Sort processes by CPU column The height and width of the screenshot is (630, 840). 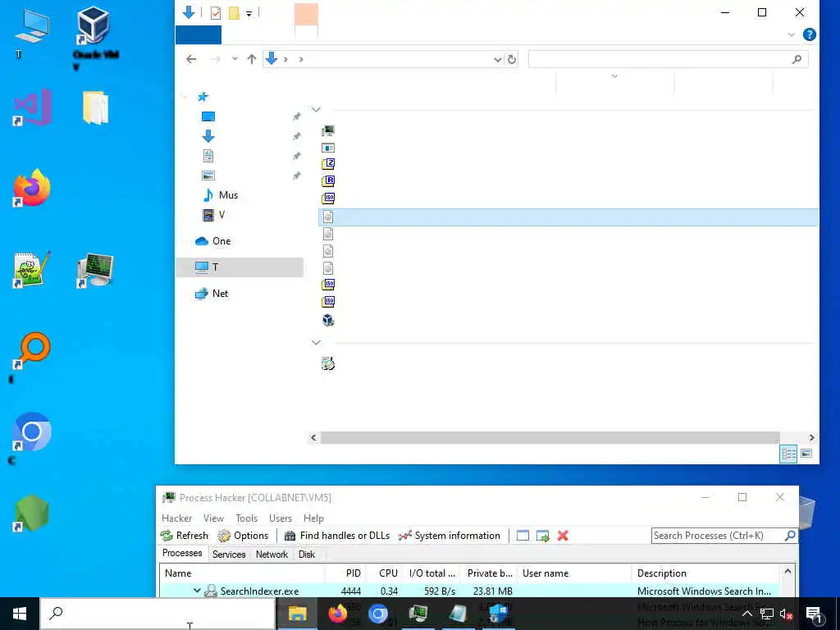tap(385, 573)
